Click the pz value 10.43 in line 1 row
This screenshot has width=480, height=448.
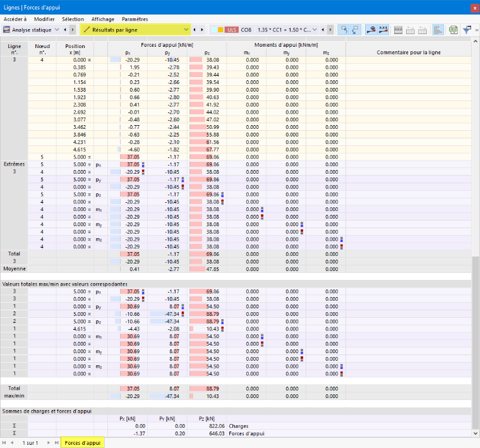click(207, 329)
